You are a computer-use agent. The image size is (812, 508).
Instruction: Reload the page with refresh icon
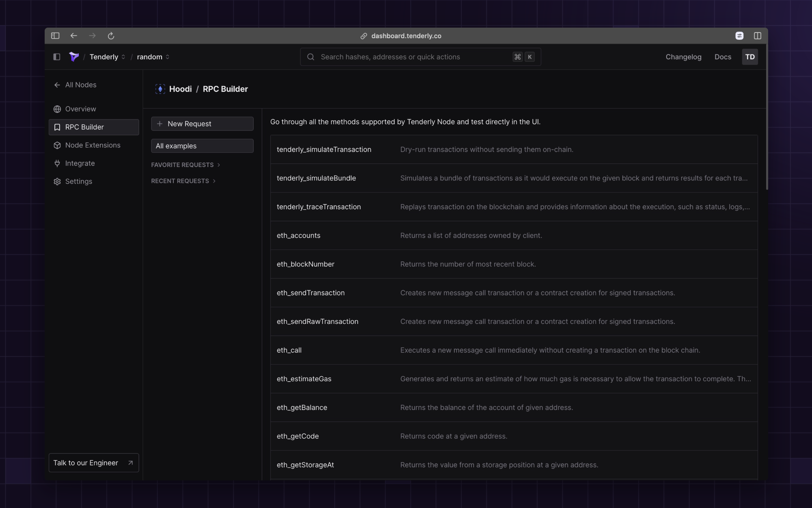pos(111,36)
